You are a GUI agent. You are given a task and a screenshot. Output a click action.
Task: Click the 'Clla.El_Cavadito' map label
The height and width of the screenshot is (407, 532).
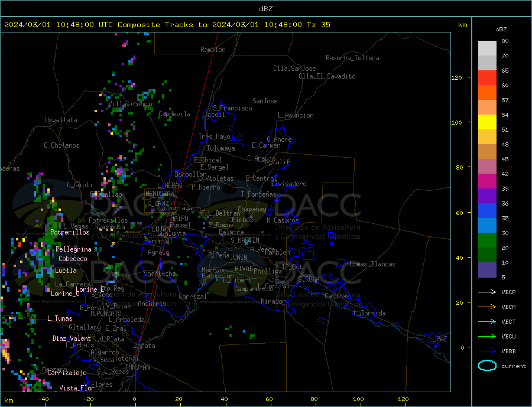327,76
